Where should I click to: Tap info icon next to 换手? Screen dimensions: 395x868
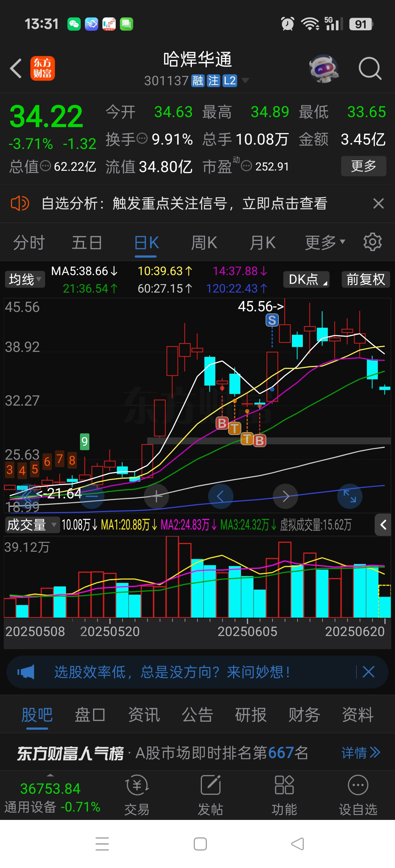coord(142,138)
